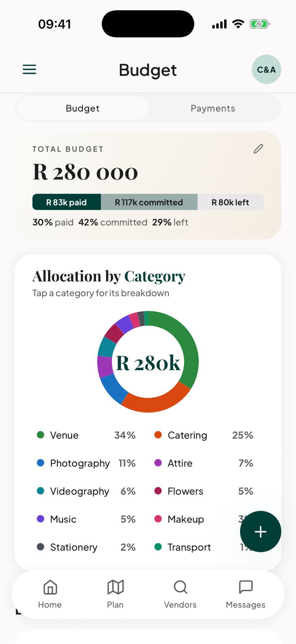Open the Stationery 2% legend item
Image resolution: width=296 pixels, height=644 pixels.
click(86, 547)
